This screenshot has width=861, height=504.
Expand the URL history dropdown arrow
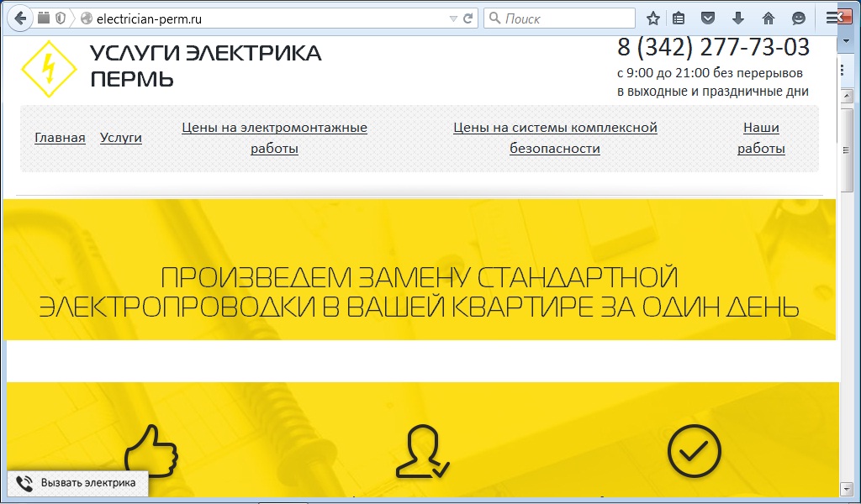(453, 18)
